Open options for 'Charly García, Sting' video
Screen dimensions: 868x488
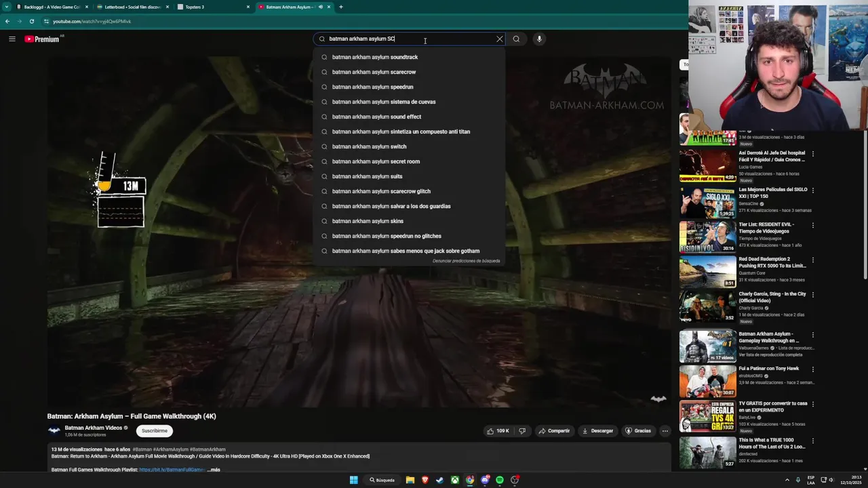pyautogui.click(x=812, y=295)
